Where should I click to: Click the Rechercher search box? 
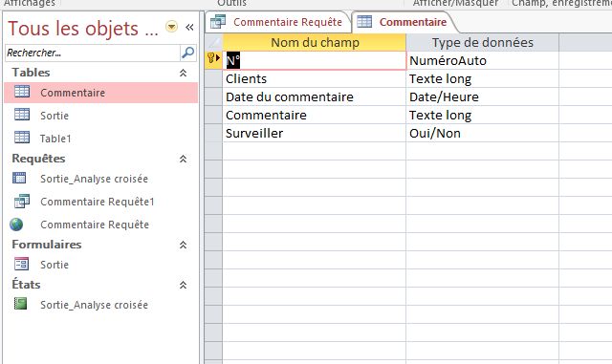[x=93, y=53]
